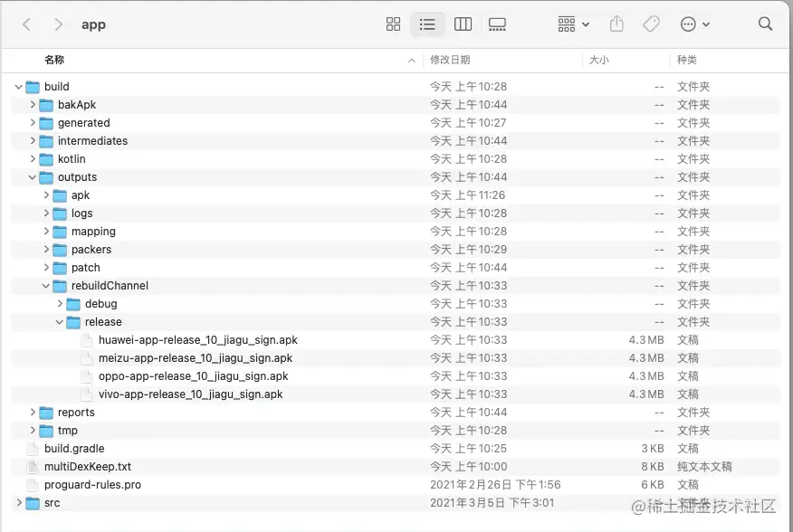Select the tmp folder icon

tap(46, 432)
